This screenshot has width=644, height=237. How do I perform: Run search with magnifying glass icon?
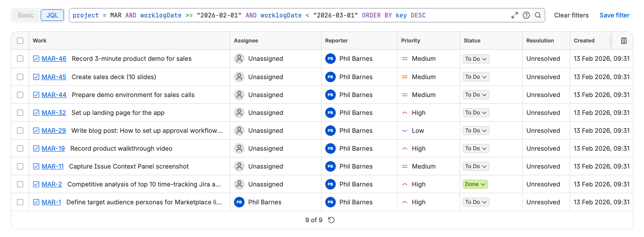pyautogui.click(x=538, y=15)
